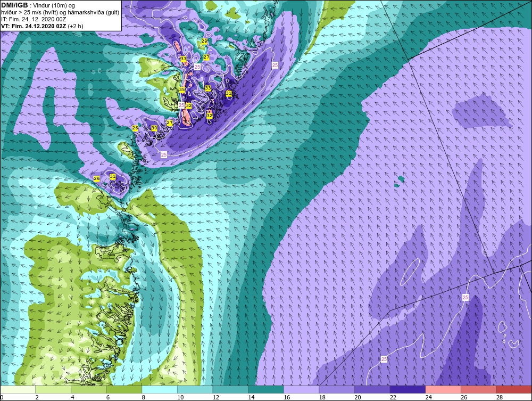
Task: Pick the lavender swatch between 16 and 18
Action: click(301, 389)
